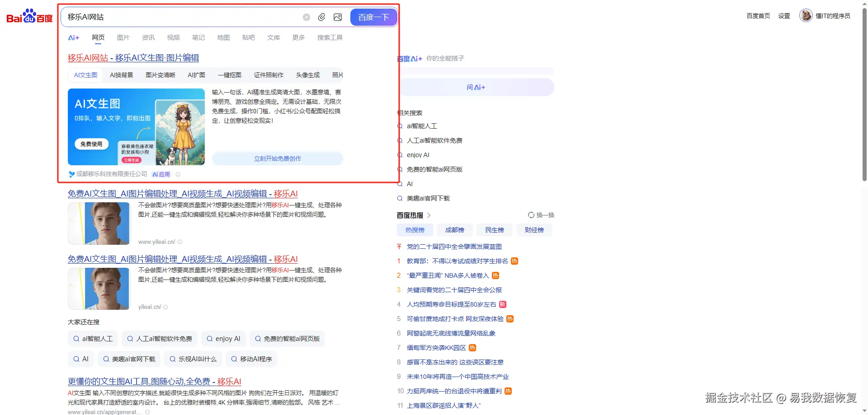Choose the AI扩图 feature tab
Screen dimensions: 868x415
coord(197,75)
